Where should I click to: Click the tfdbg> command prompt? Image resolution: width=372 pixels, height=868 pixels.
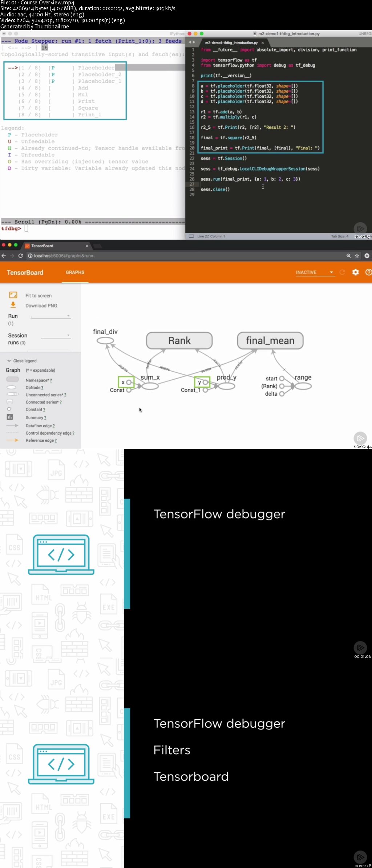point(11,228)
